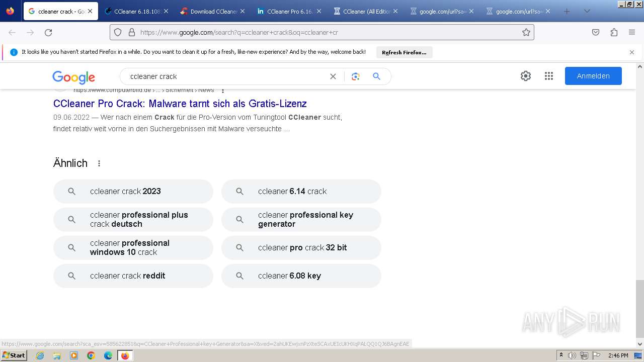Screen dimensions: 644x362
Task: Select ccleaner professional key generator suggestion
Action: 301,220
